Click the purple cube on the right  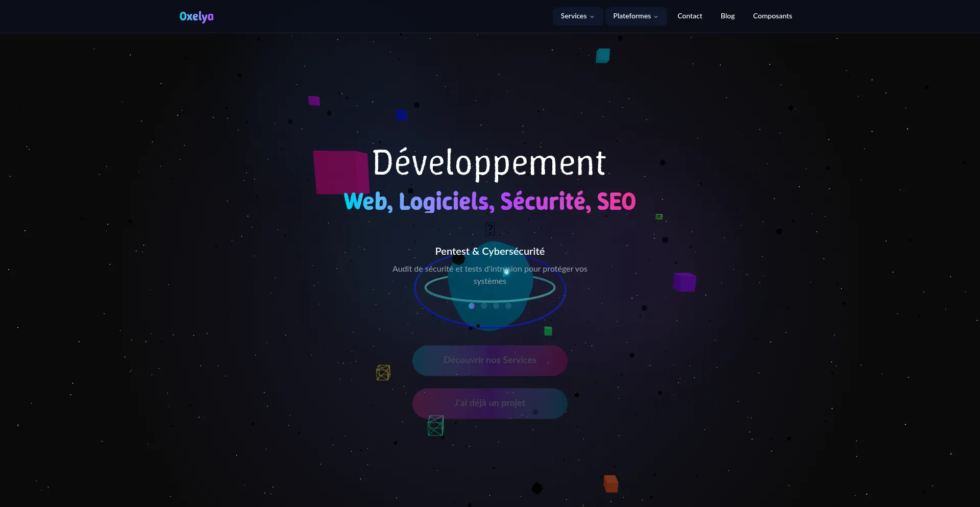684,282
